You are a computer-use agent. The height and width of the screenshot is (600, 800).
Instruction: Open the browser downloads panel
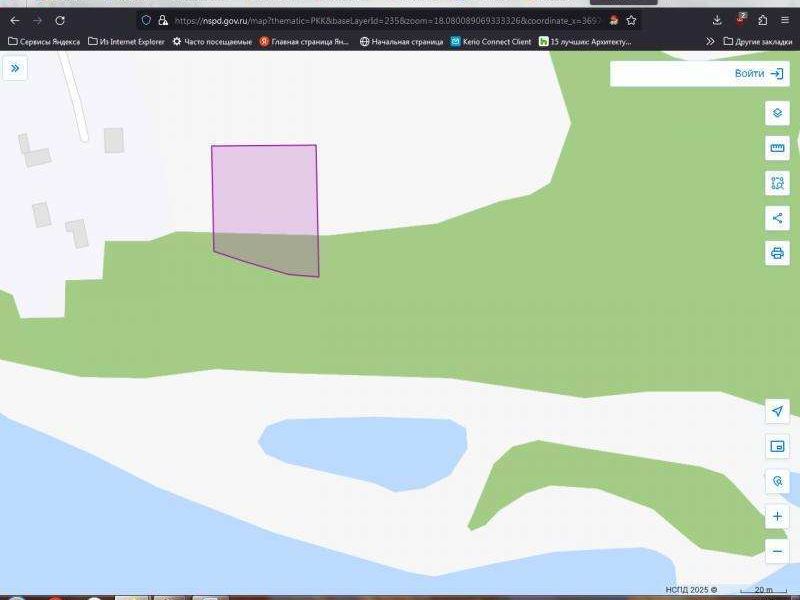pyautogui.click(x=717, y=20)
